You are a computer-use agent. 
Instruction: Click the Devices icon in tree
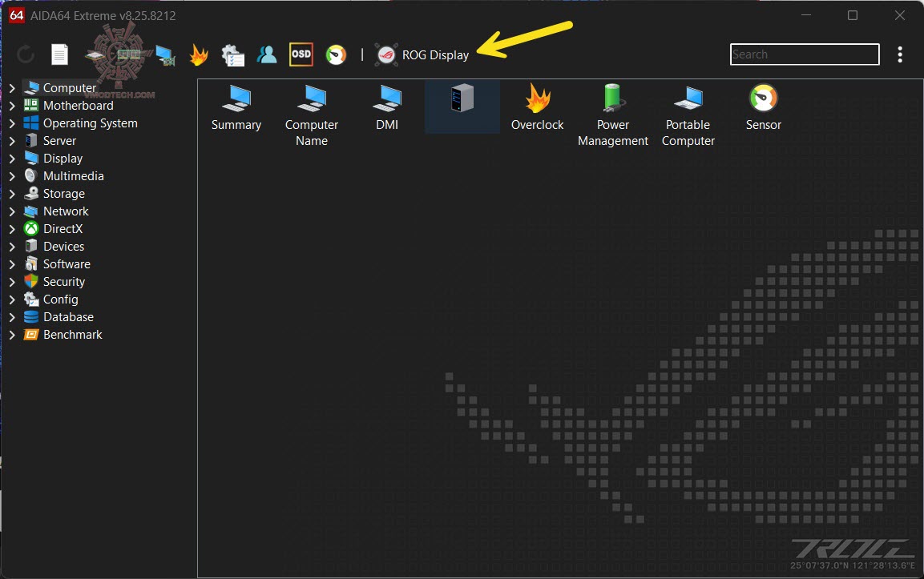tap(31, 246)
